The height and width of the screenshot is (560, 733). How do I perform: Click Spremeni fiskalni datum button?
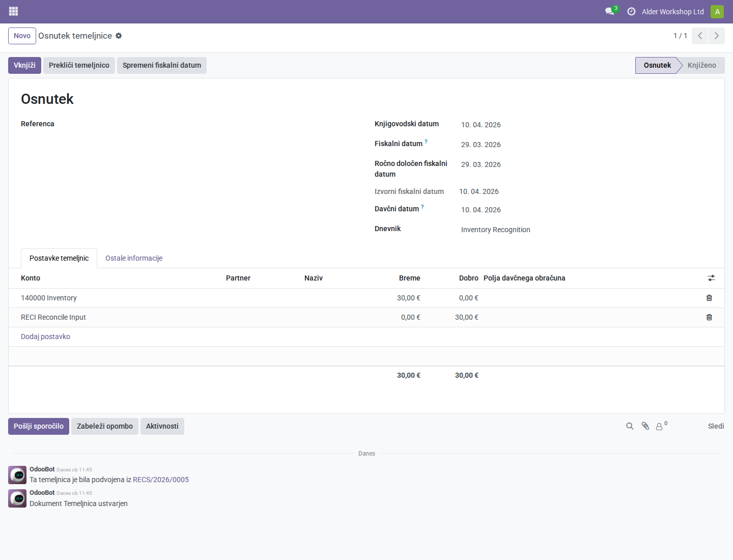coord(162,65)
